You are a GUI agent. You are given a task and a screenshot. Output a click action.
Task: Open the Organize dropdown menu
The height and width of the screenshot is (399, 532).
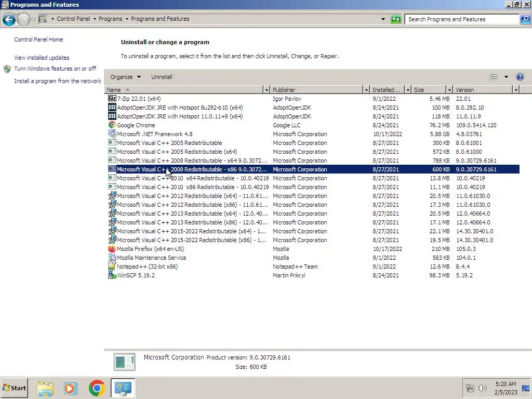point(125,77)
